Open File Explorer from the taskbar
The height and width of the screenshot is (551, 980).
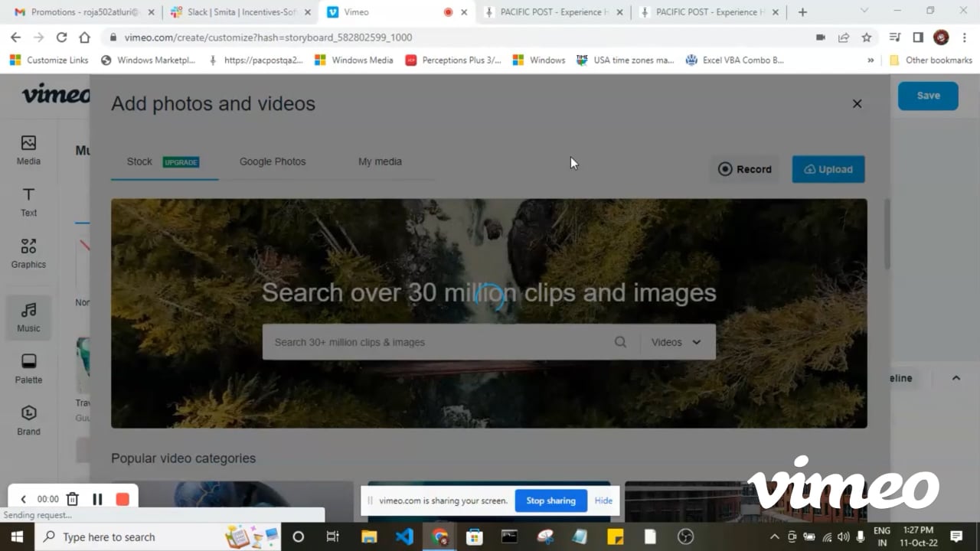[369, 536]
